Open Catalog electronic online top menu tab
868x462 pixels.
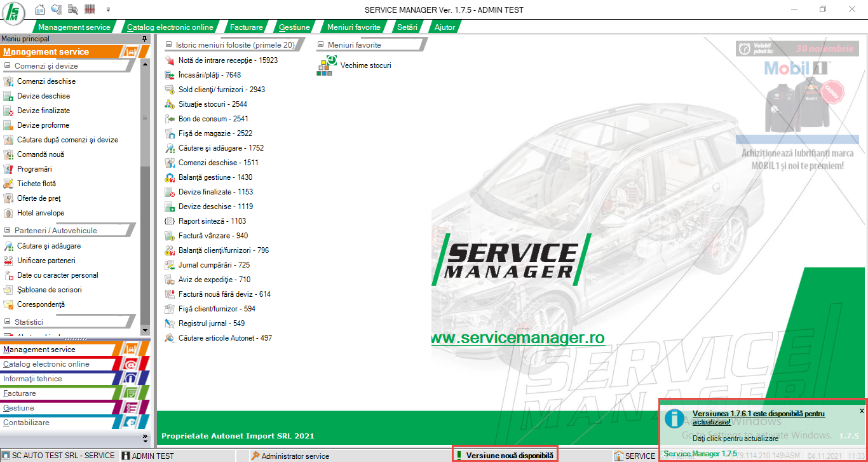[170, 27]
